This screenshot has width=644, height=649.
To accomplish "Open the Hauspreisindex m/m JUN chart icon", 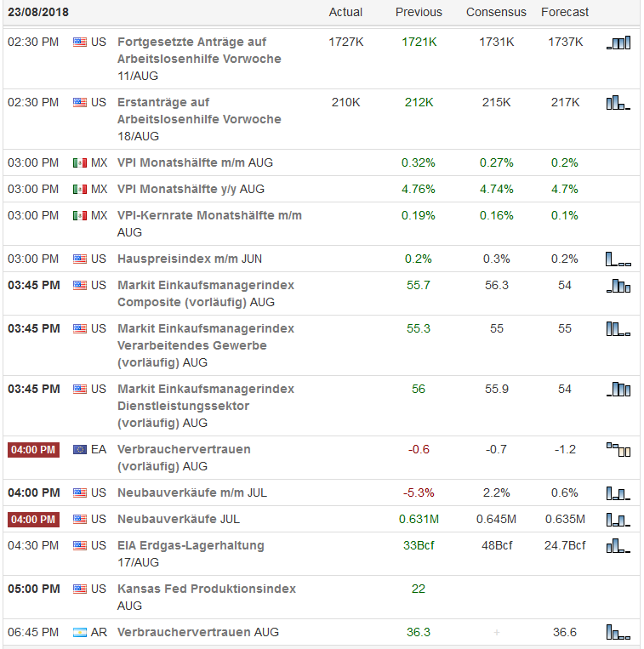I will [x=618, y=259].
